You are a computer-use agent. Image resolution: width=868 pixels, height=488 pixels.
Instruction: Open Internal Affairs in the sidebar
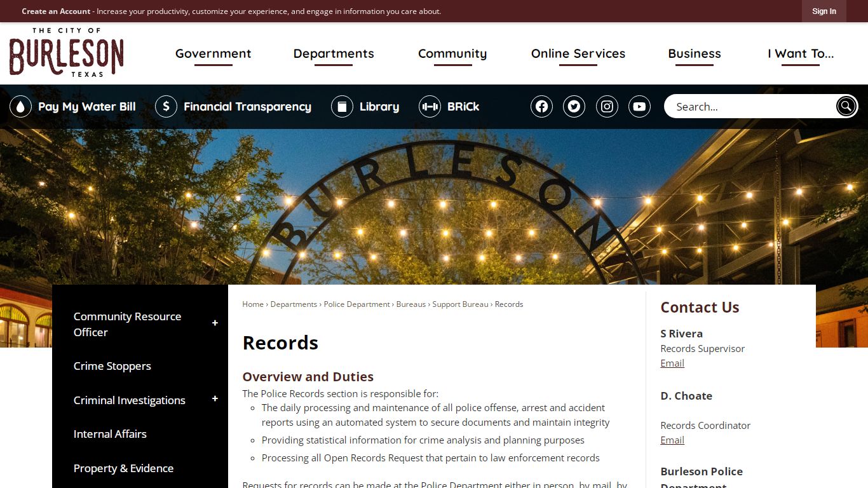coord(110,434)
